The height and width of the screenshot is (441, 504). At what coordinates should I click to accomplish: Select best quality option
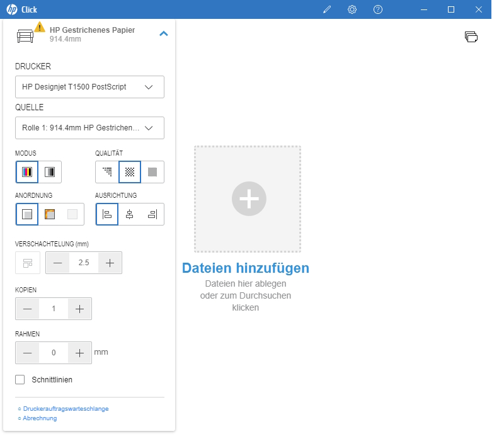(x=152, y=172)
